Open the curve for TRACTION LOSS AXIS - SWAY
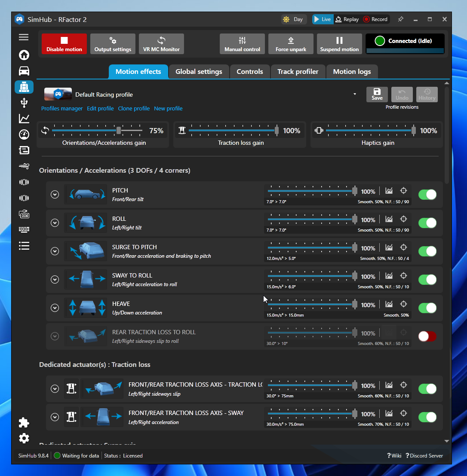The image size is (467, 476). 389,413
